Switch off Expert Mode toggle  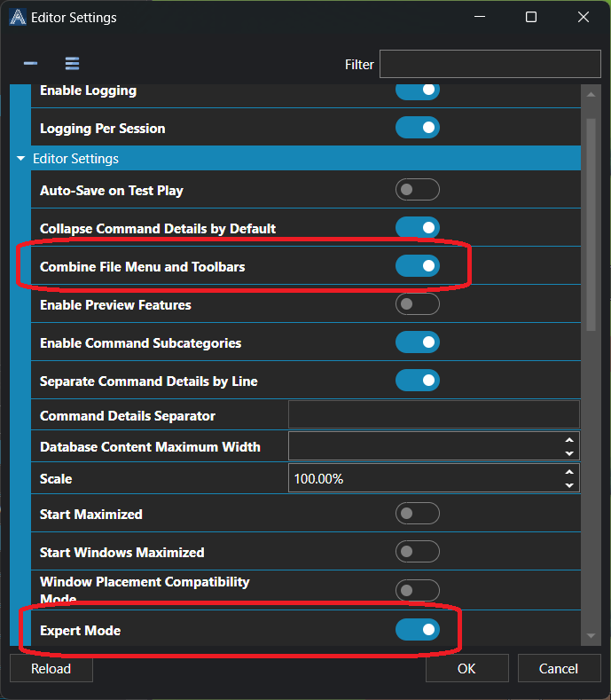point(417,630)
